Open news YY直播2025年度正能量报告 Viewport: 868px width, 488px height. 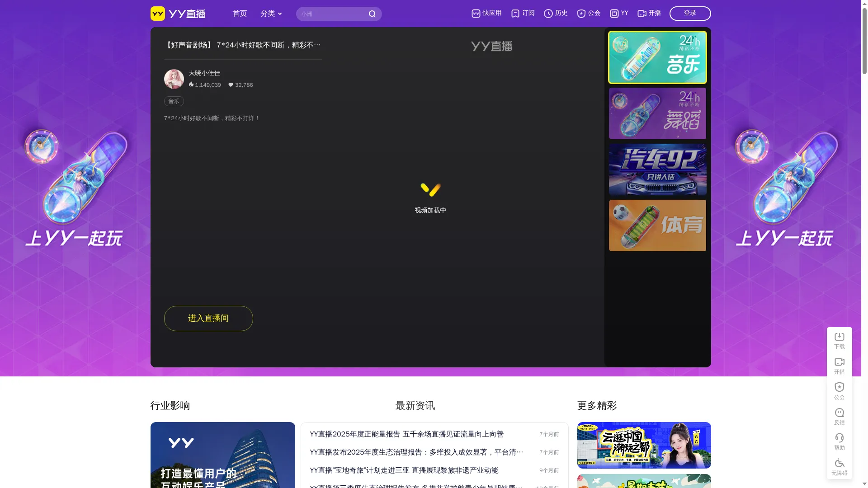pyautogui.click(x=406, y=434)
